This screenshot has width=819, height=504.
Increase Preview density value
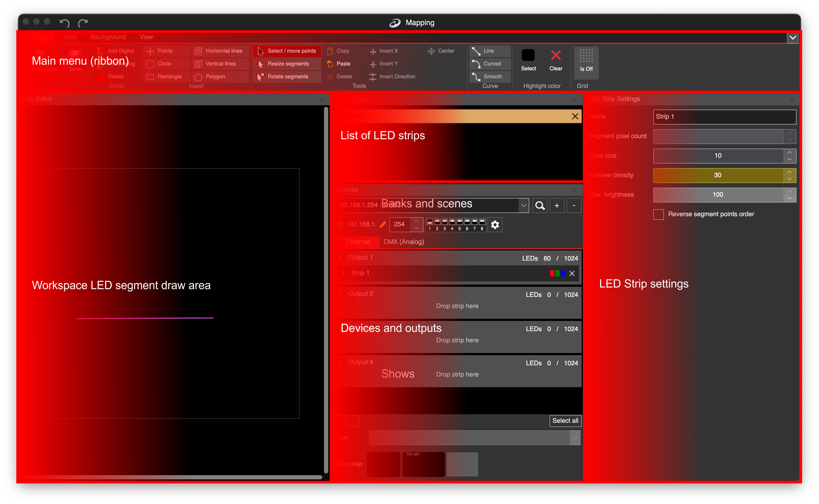click(789, 172)
